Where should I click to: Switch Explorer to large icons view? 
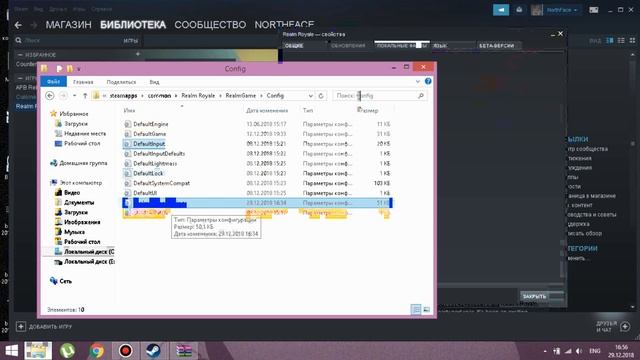pyautogui.click(x=427, y=309)
